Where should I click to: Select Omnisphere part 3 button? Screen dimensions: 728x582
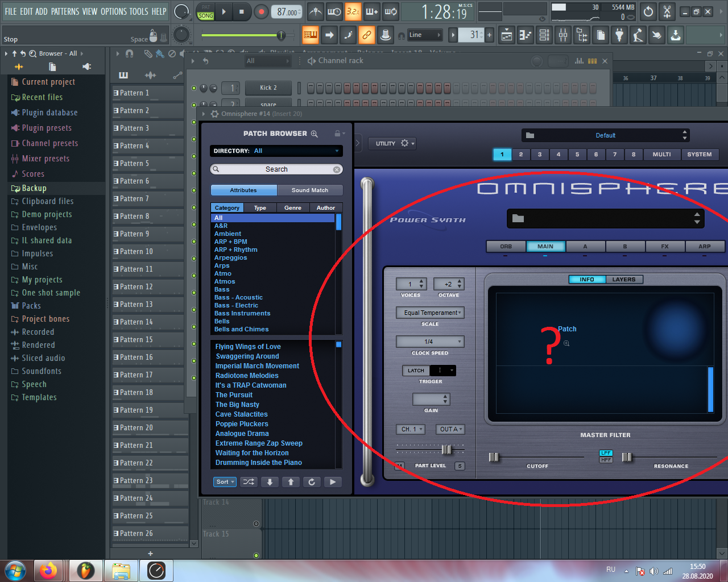[540, 154]
